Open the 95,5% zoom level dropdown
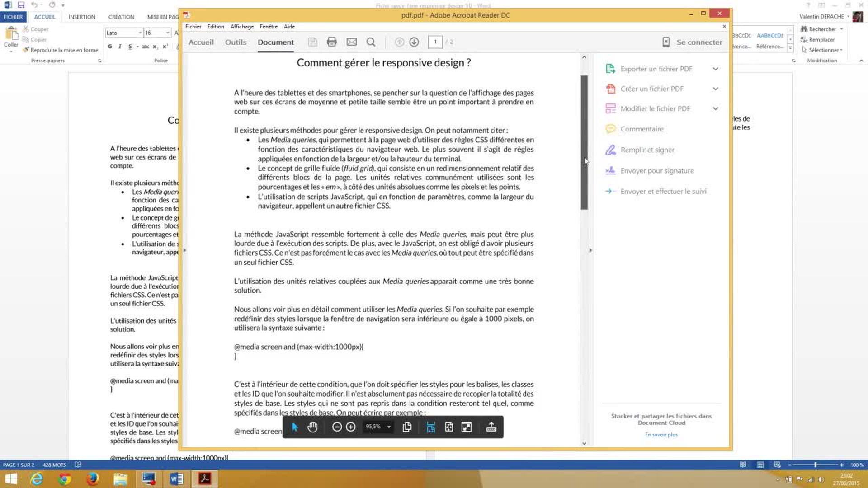Screen dimensions: 868x488 (x=389, y=427)
